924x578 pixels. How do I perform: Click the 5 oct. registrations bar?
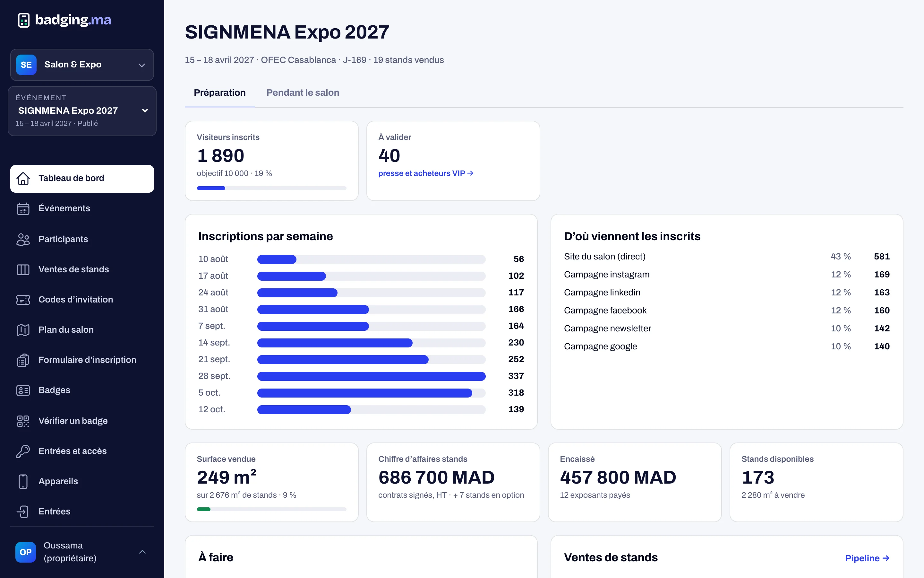(x=371, y=393)
